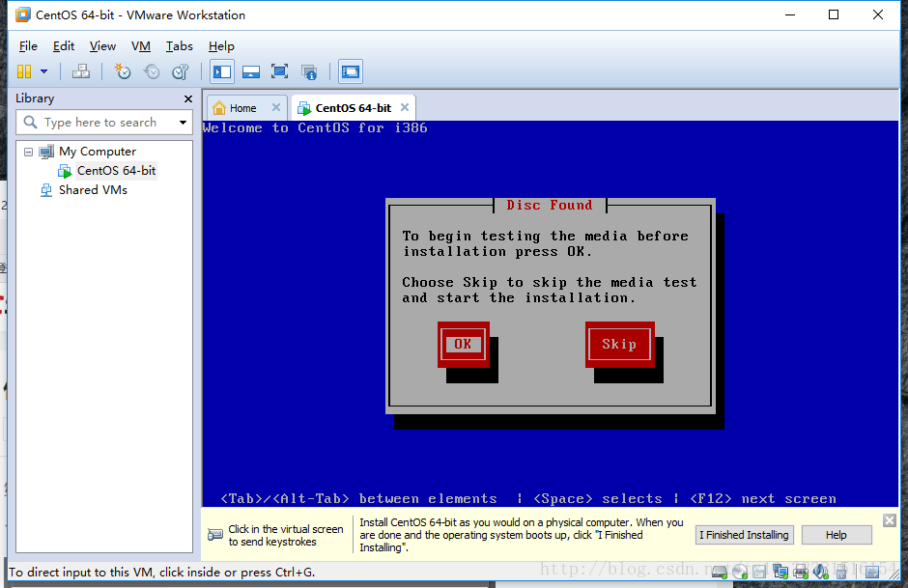
Task: Select My Computer in the library
Action: pos(98,152)
